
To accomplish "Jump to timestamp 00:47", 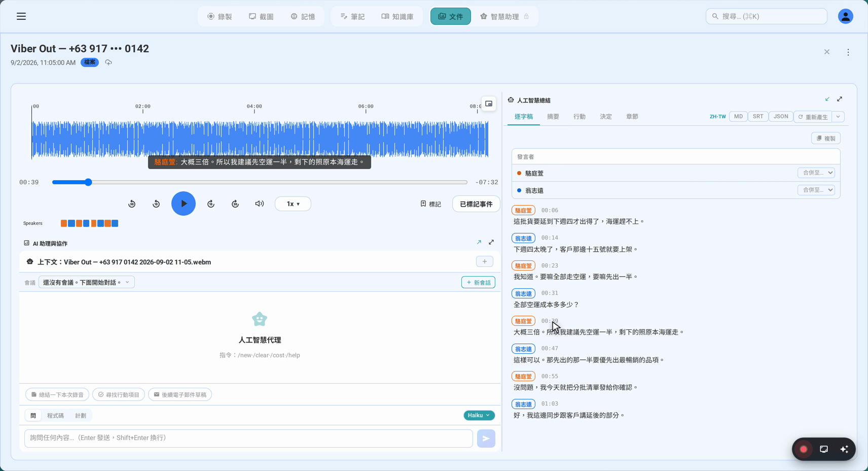I will pos(550,348).
